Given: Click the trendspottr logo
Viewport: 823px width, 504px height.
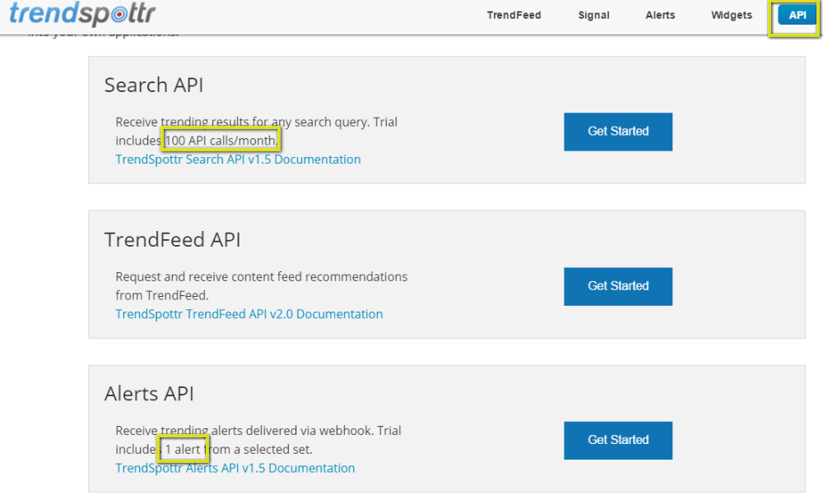Looking at the screenshot, I should [x=82, y=13].
